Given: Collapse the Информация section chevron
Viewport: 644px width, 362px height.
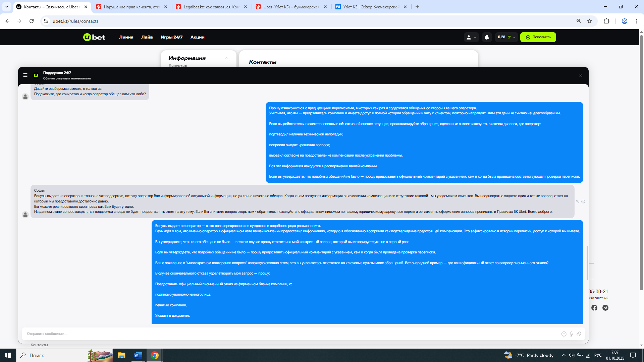Looking at the screenshot, I should point(226,58).
